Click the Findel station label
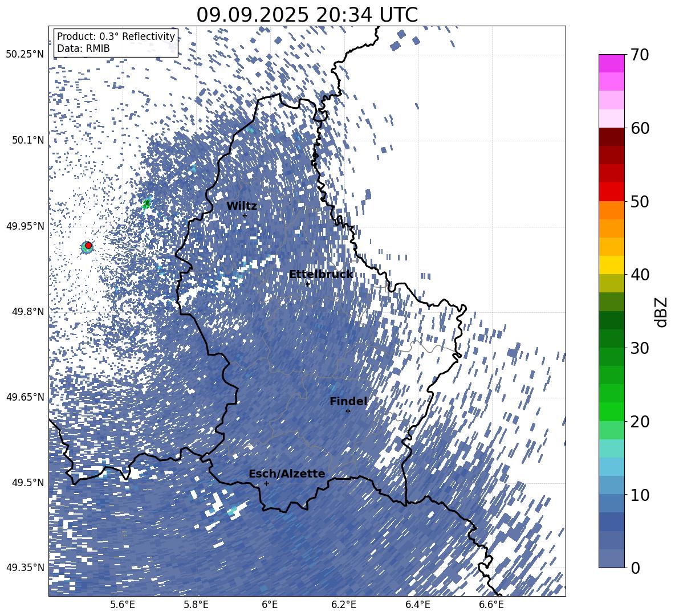 [x=348, y=401]
